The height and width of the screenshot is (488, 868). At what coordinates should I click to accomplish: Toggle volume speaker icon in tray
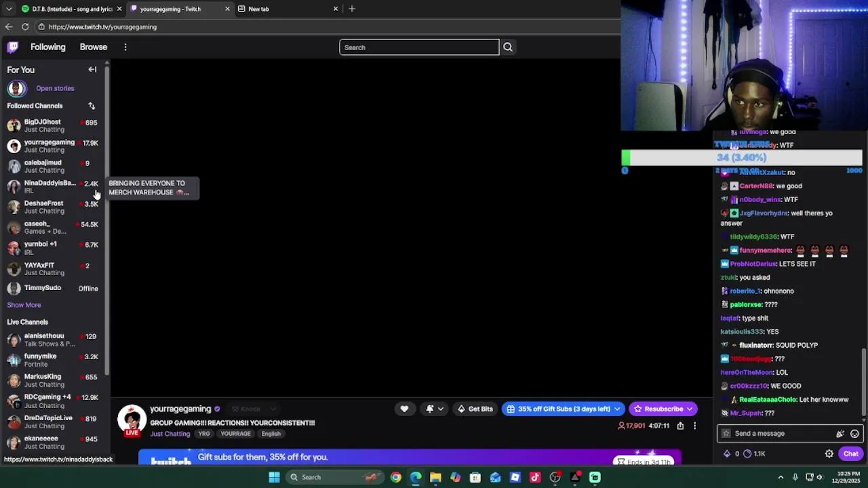(820, 477)
